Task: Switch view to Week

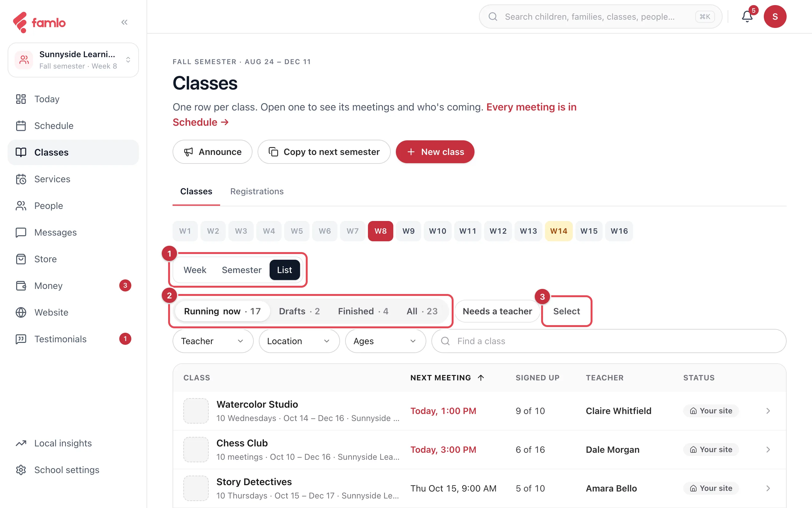Action: 195,270
